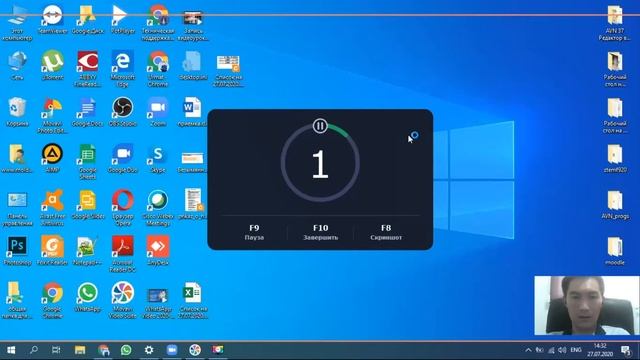Launch Microsoft Edge from the desktop

coord(122,68)
